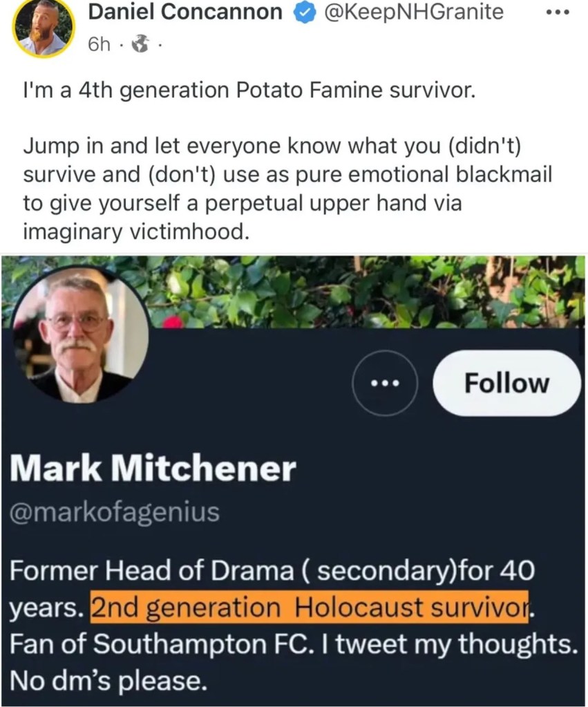Click the 6h post timestamp
588x707 pixels.
tap(99, 44)
